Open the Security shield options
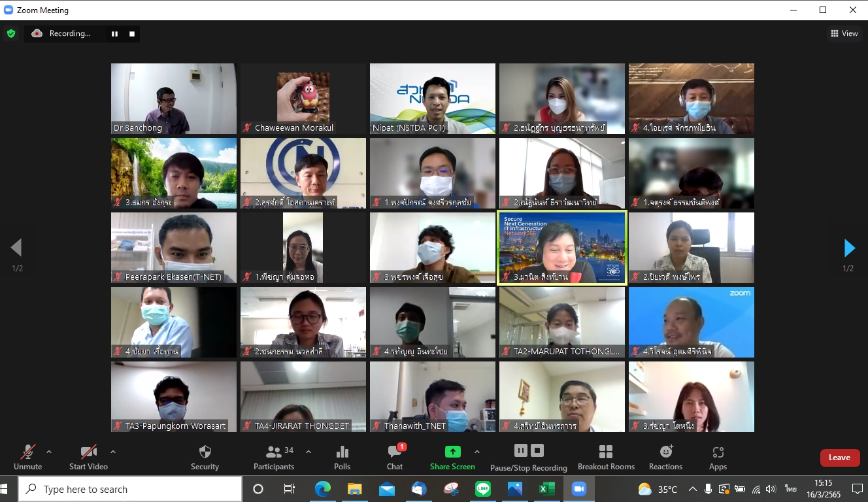868x502 pixels. click(205, 457)
